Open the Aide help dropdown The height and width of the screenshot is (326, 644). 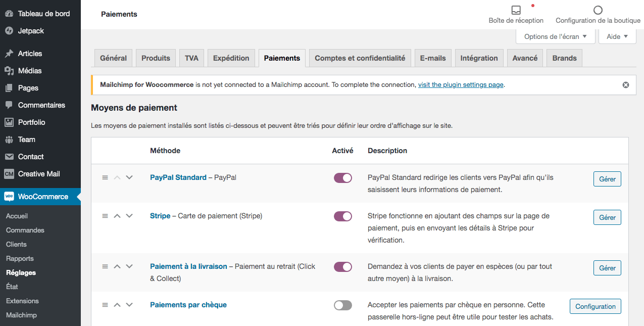tap(617, 36)
